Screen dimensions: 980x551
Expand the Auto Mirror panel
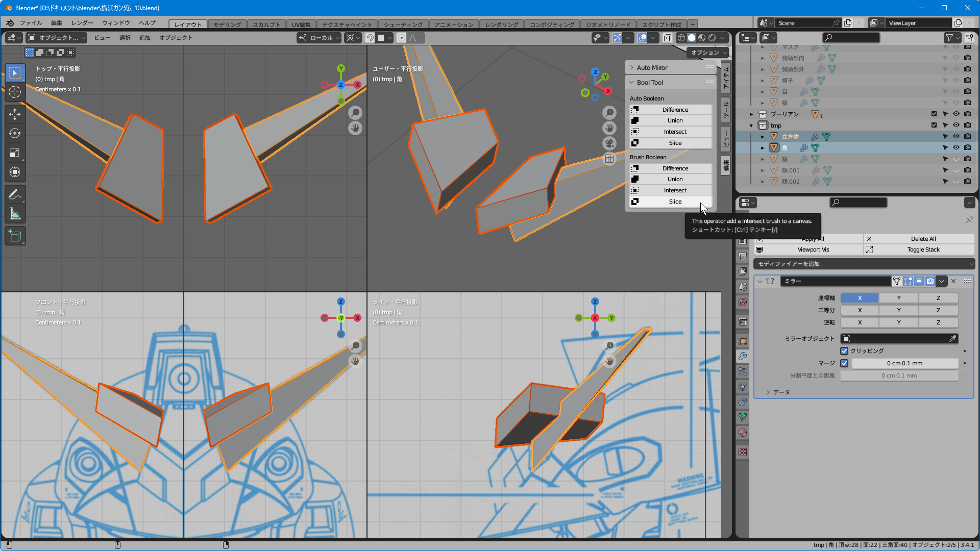click(652, 67)
